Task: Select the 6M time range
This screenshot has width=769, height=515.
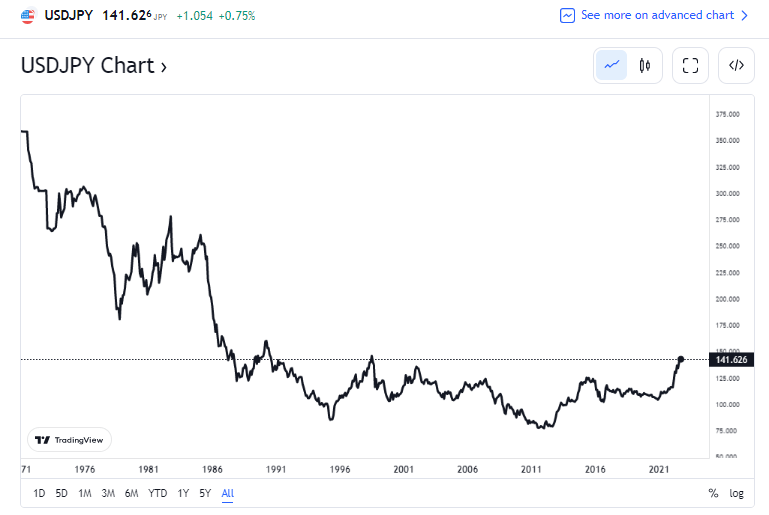Action: point(131,493)
